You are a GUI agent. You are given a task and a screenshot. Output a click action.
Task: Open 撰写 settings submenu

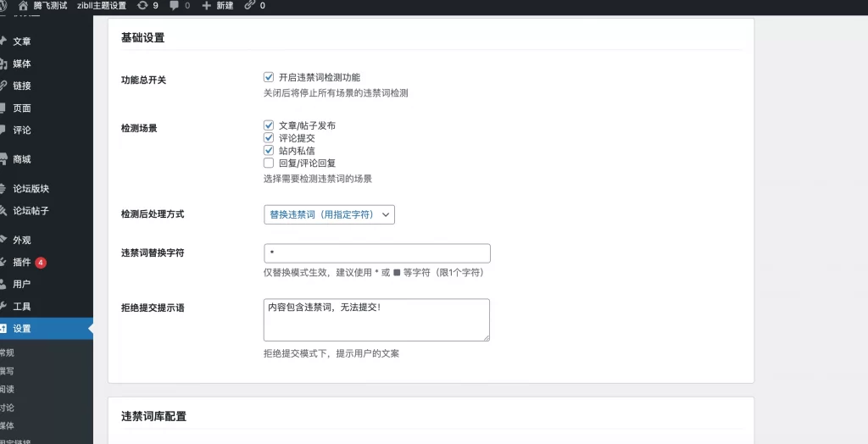tap(7, 371)
